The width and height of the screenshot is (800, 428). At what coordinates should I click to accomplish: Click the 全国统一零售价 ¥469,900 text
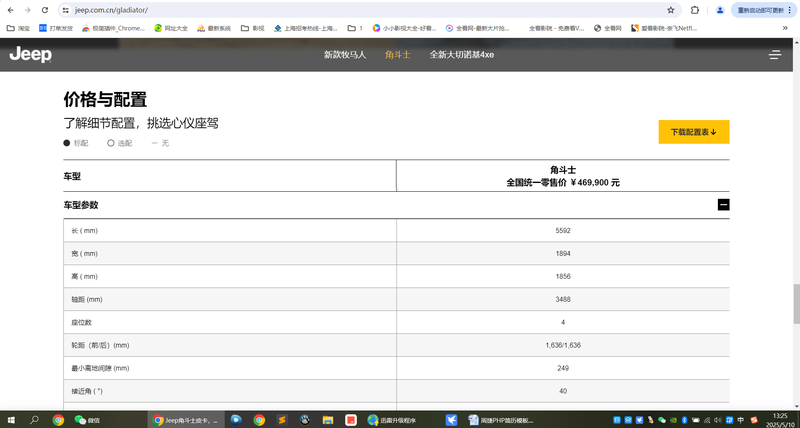563,182
